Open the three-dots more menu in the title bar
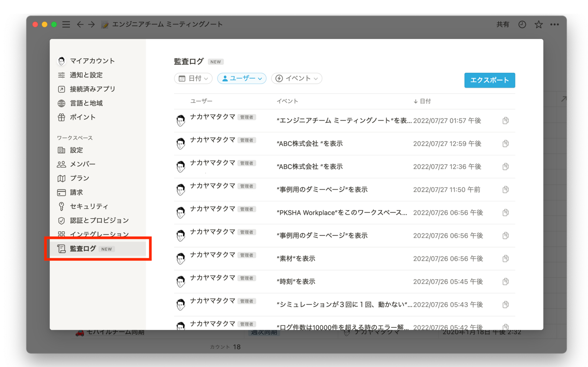Image resolution: width=588 pixels, height=367 pixels. pos(554,24)
